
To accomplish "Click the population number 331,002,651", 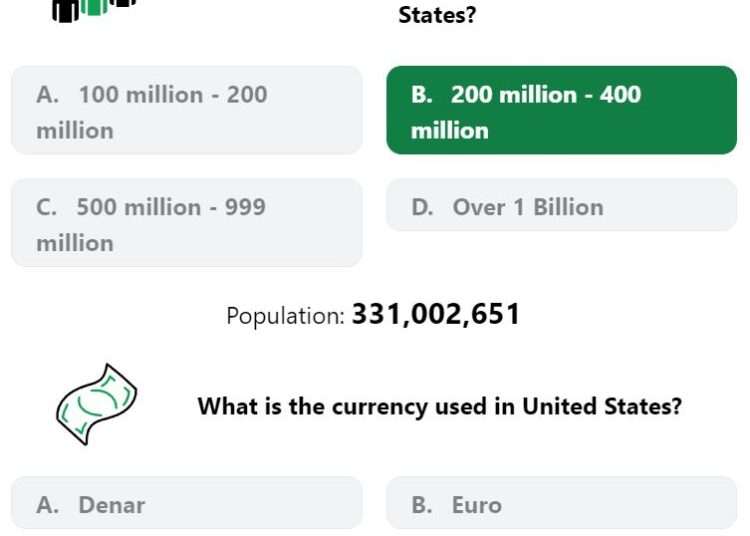I will (x=436, y=315).
